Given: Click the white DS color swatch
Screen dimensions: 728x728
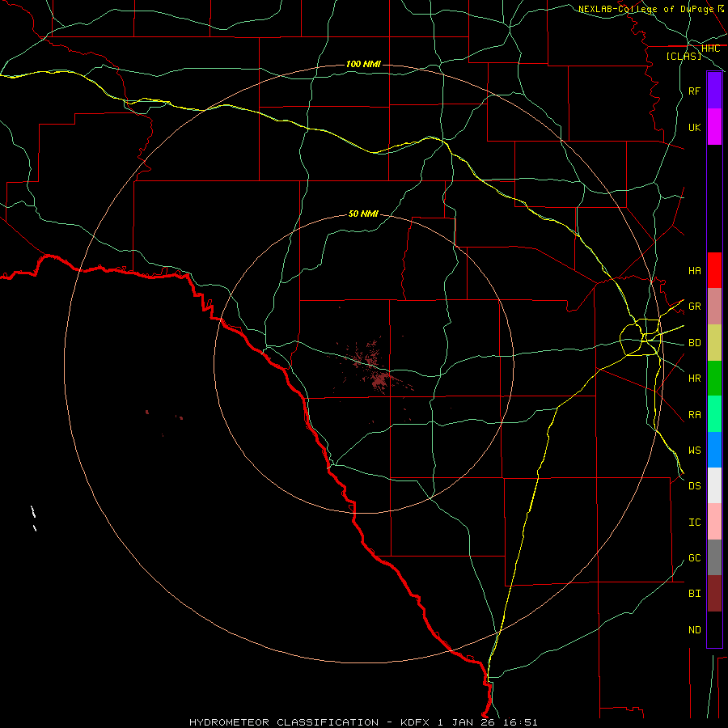Looking at the screenshot, I should [714, 485].
